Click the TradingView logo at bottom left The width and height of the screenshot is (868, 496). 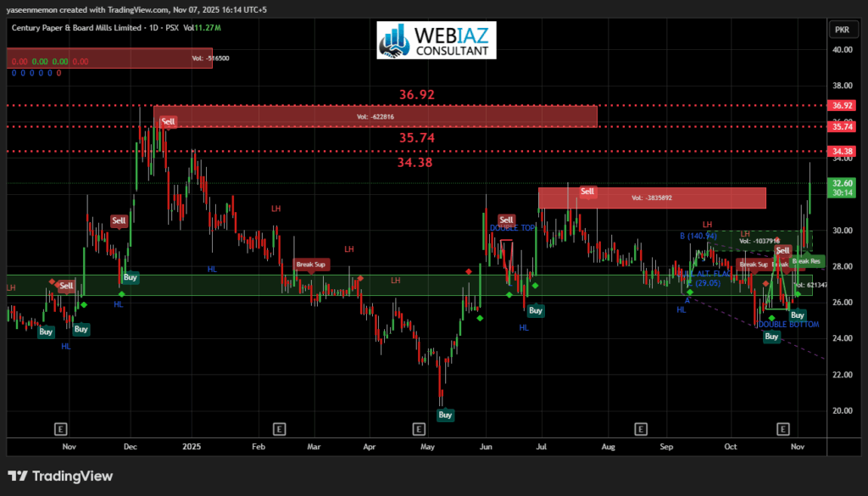(x=59, y=476)
